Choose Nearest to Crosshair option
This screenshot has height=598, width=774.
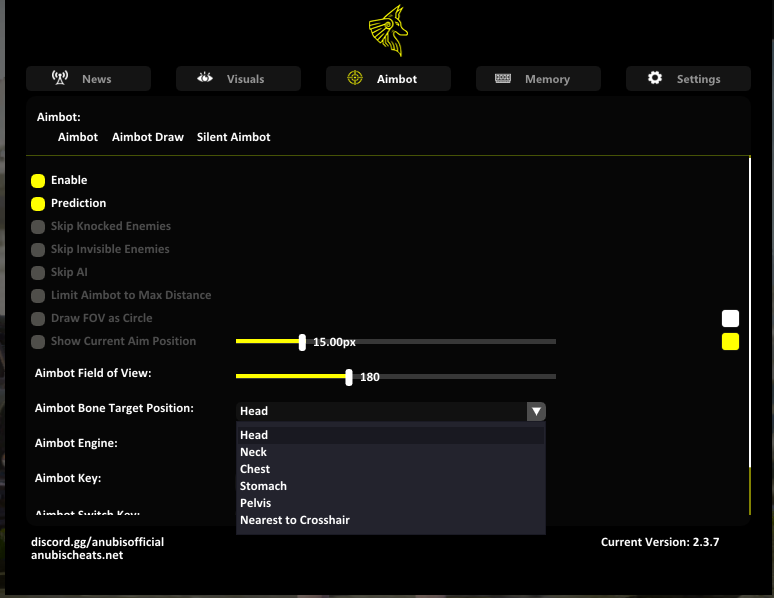(390, 520)
